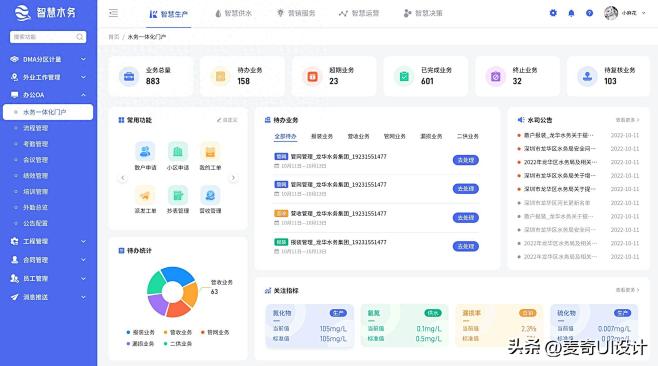658x366 pixels.
Task: Open the 我的工单 shortcut icon
Action: click(x=210, y=152)
